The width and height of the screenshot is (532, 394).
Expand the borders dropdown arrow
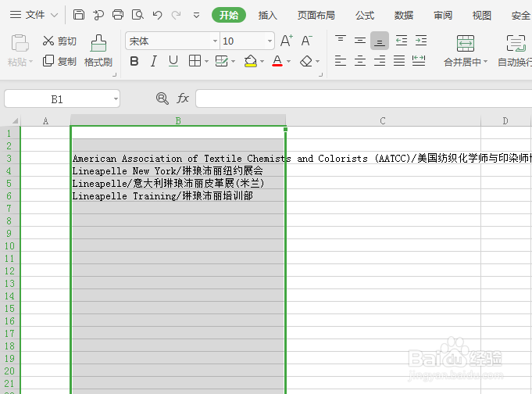click(x=206, y=62)
